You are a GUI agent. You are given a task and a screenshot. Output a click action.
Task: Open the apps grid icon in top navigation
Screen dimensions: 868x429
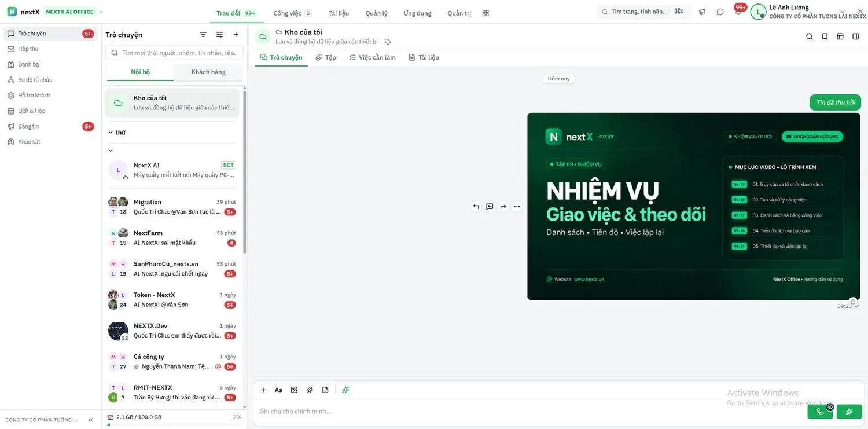pyautogui.click(x=486, y=13)
